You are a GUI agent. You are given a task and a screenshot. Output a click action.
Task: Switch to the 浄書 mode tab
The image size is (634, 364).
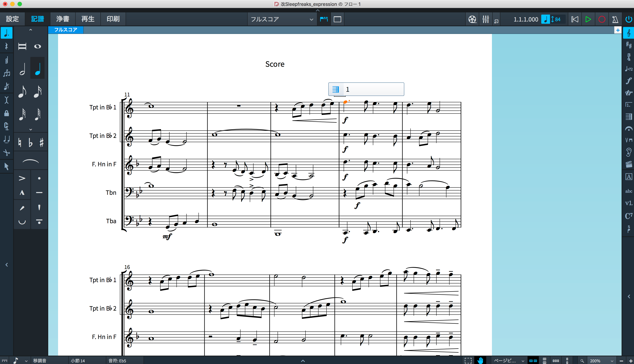(63, 19)
